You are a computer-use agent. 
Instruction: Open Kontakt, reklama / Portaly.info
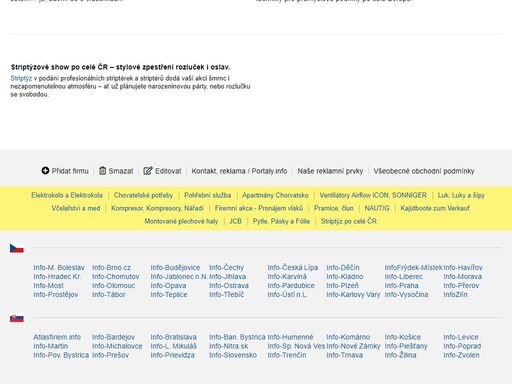click(239, 171)
